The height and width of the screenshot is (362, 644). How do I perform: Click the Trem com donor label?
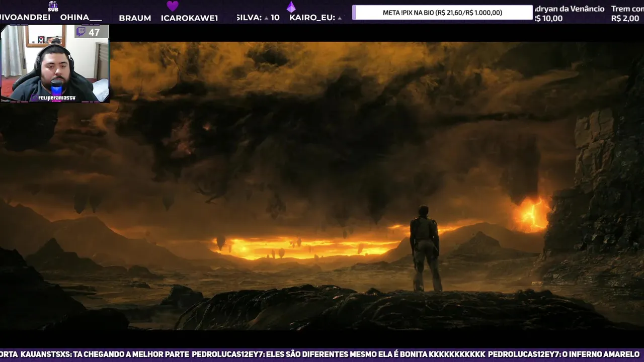pyautogui.click(x=627, y=9)
